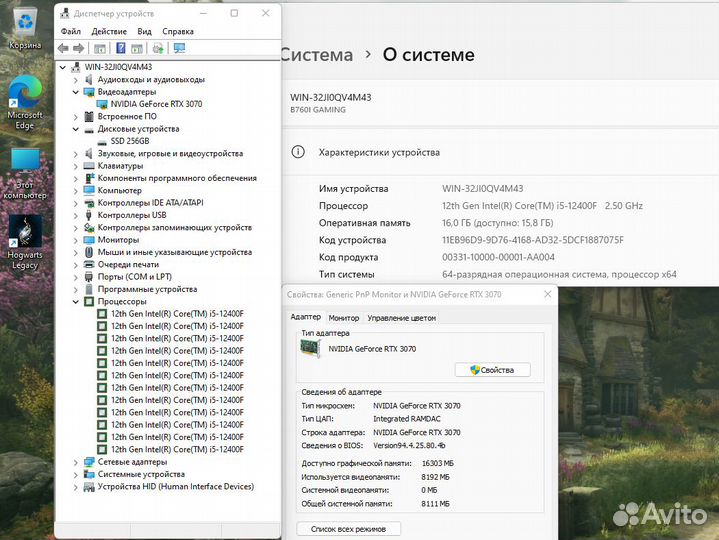Select NVIDIA GeForce RTX 3070 in device tree
The height and width of the screenshot is (540, 719).
click(156, 104)
